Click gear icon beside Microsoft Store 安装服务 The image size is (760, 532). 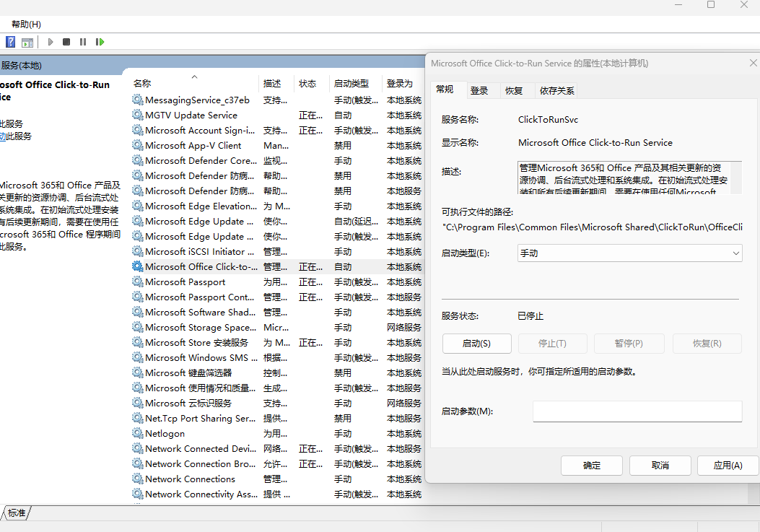138,342
